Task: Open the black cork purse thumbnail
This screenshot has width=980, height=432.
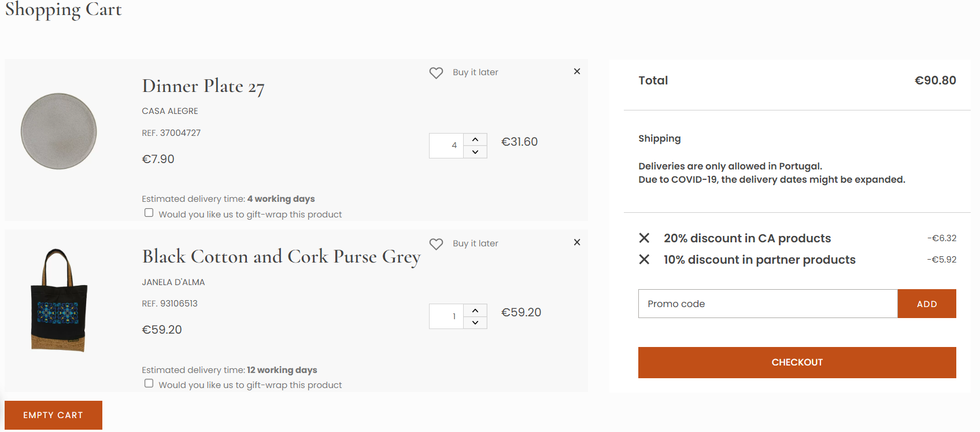Action: (59, 300)
